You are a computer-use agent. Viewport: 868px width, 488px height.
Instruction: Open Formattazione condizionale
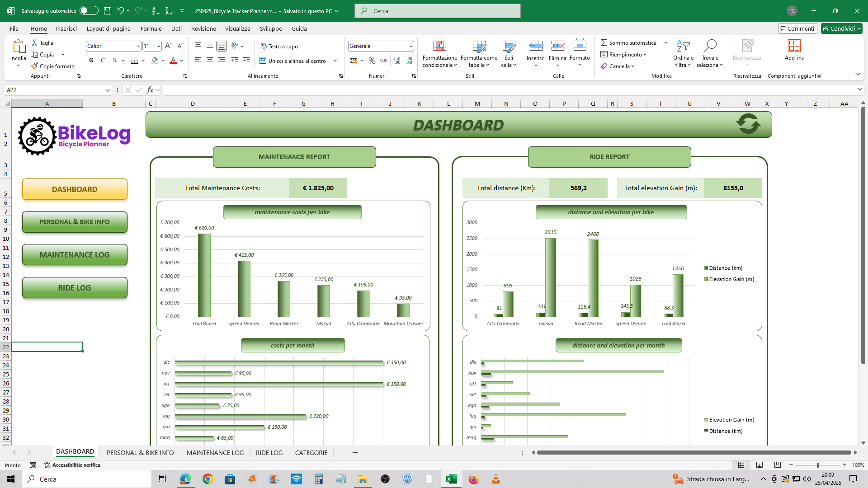click(440, 54)
